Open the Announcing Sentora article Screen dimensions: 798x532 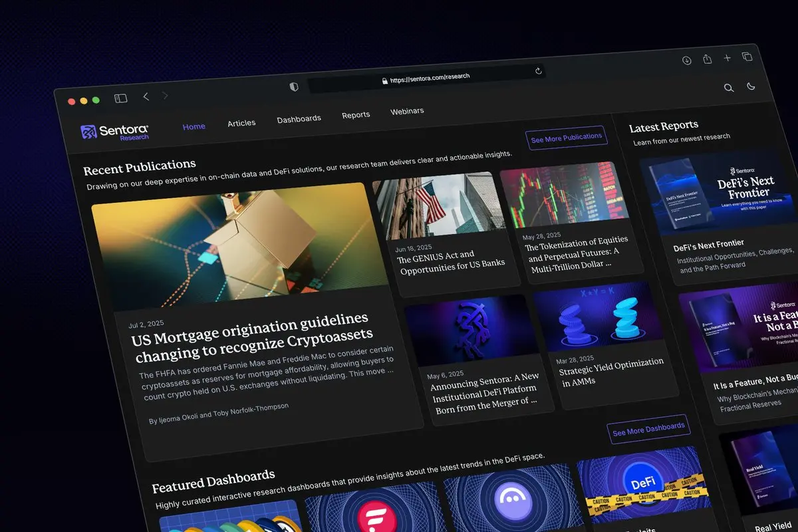click(x=485, y=393)
